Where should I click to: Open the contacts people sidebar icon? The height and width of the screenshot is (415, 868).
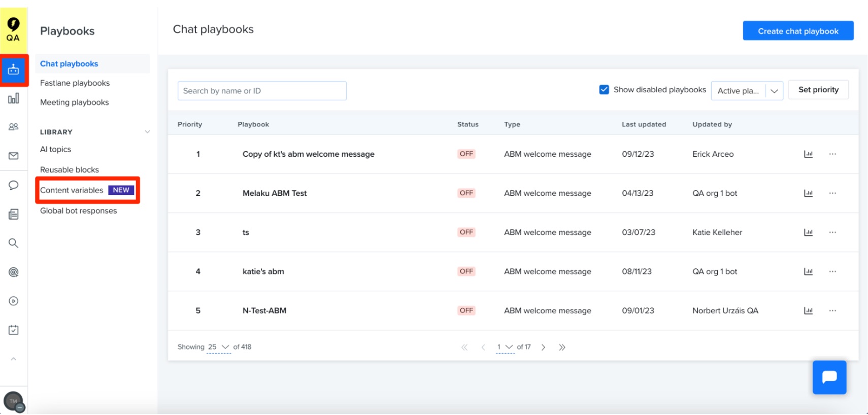(x=14, y=127)
